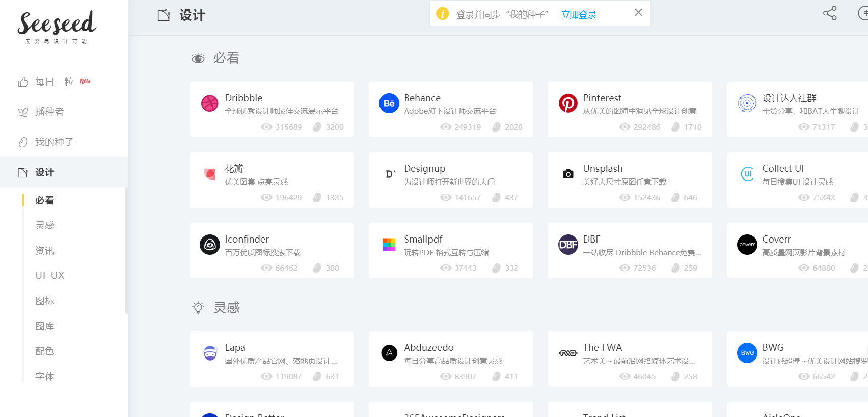The width and height of the screenshot is (868, 417).
Task: Select 配色 sub-item in sidebar
Action: (45, 351)
